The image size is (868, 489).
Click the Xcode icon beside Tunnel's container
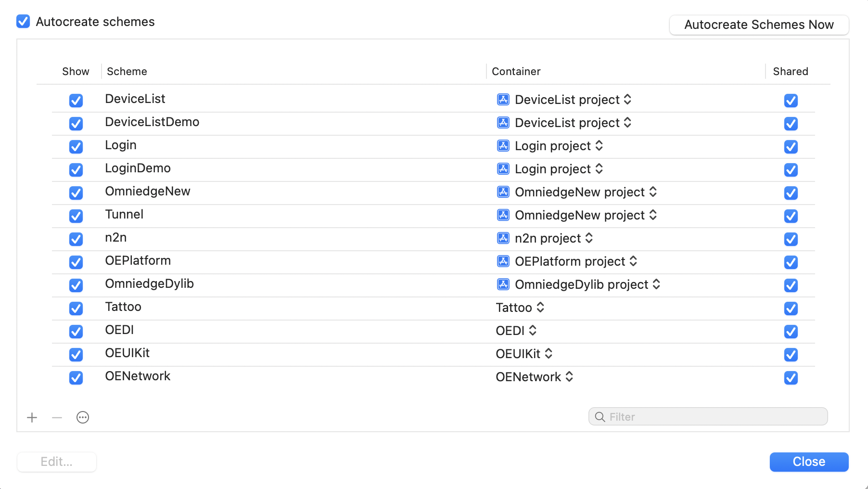tap(503, 215)
